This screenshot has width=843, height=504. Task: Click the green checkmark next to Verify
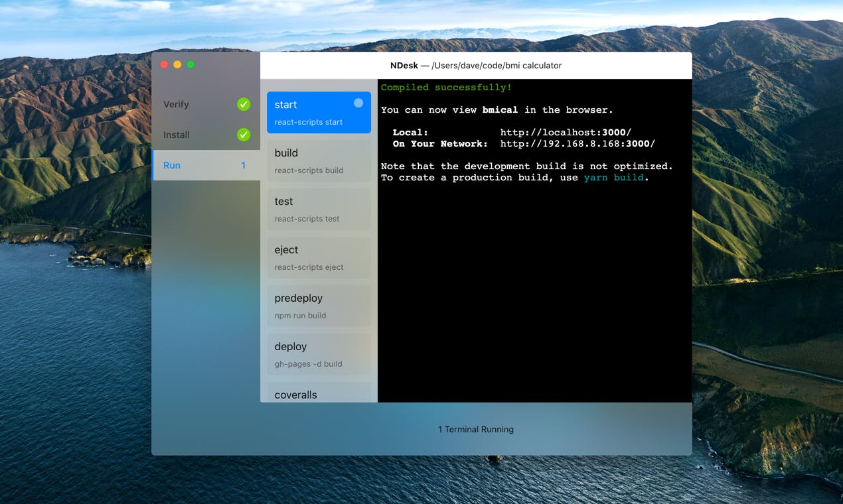pyautogui.click(x=244, y=104)
